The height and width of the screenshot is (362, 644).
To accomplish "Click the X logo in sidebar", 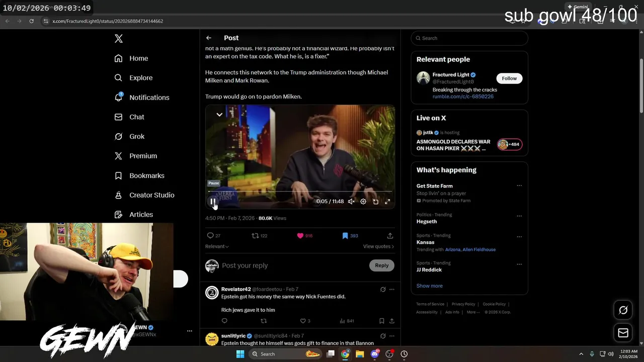I will click(x=119, y=39).
